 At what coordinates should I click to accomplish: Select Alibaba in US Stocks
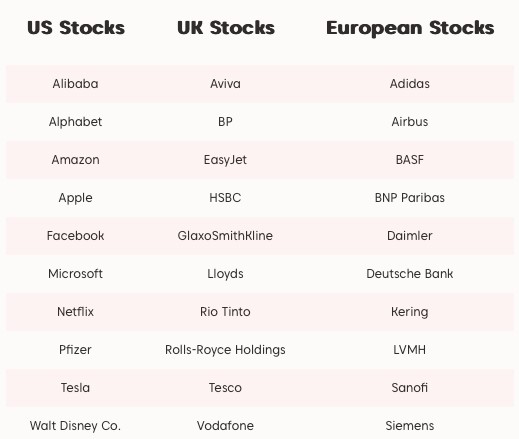click(x=75, y=84)
